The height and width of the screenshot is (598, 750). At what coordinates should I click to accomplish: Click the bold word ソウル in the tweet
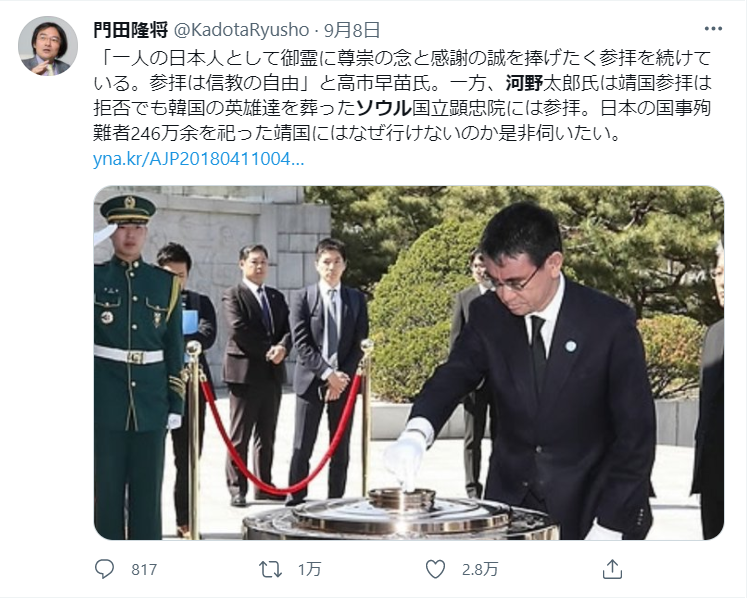pyautogui.click(x=384, y=108)
